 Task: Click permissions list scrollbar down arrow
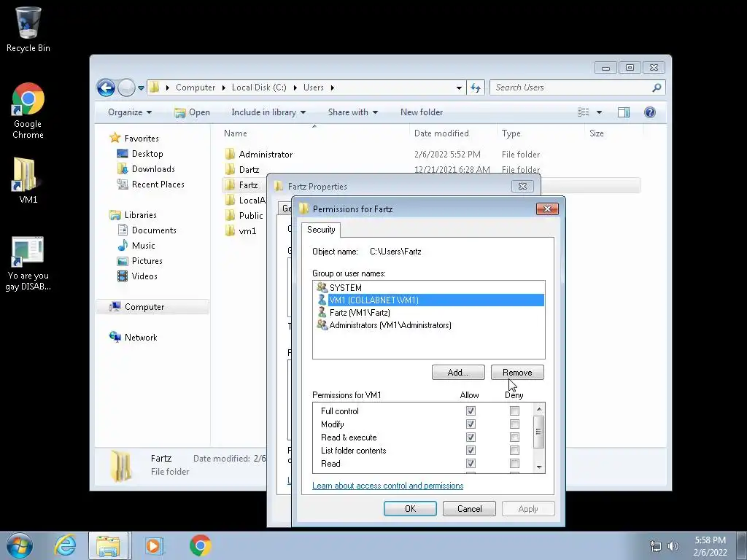(539, 467)
